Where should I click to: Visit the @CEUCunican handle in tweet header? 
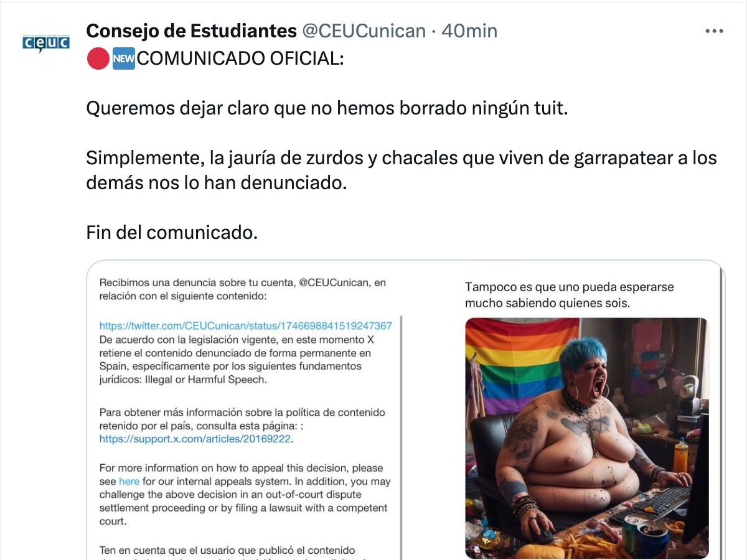(364, 30)
